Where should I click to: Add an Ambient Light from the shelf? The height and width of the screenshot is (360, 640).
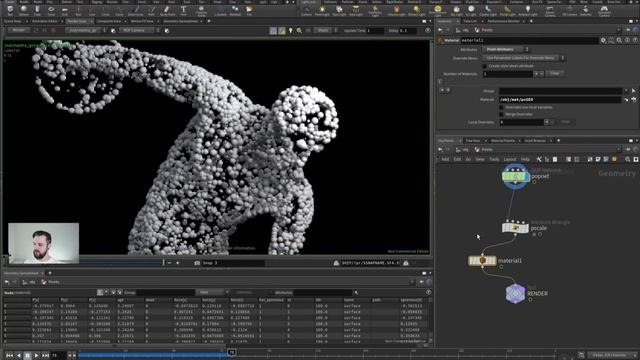pyautogui.click(x=527, y=11)
